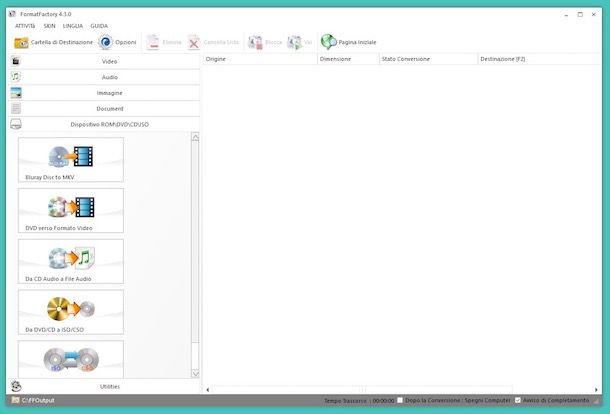Click the Document page icon

[16, 108]
